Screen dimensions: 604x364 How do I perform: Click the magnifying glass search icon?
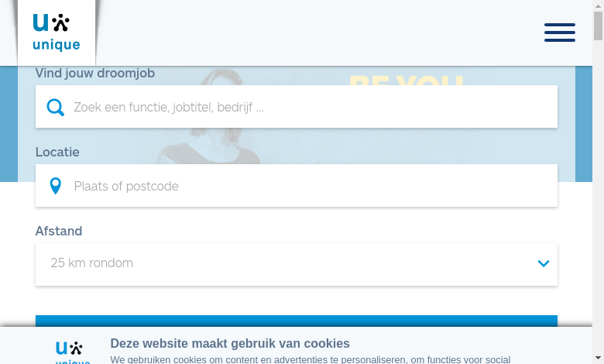pos(56,107)
